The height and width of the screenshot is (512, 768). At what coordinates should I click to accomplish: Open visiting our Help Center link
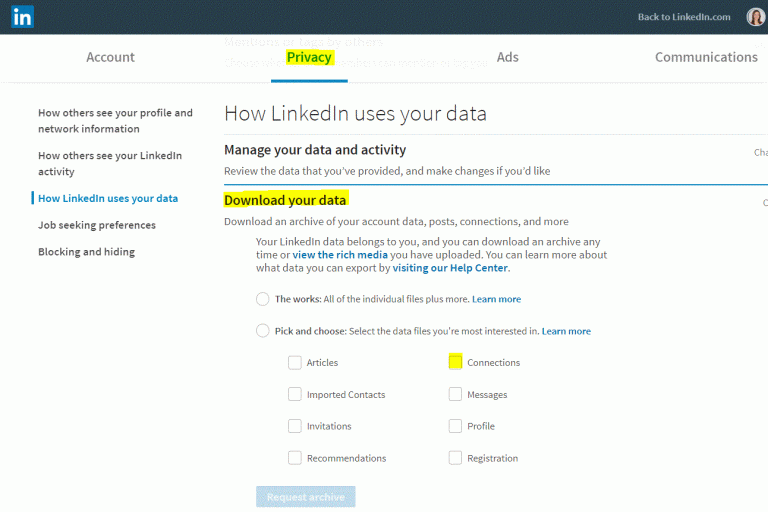coord(450,268)
